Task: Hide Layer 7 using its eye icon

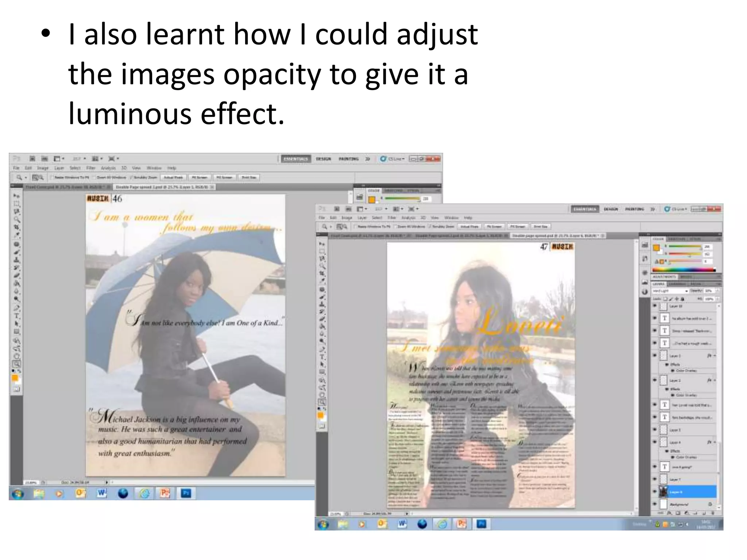Action: point(655,479)
